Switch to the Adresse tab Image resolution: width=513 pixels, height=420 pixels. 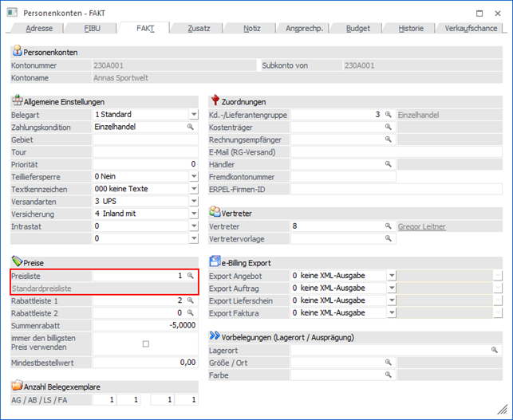point(40,28)
